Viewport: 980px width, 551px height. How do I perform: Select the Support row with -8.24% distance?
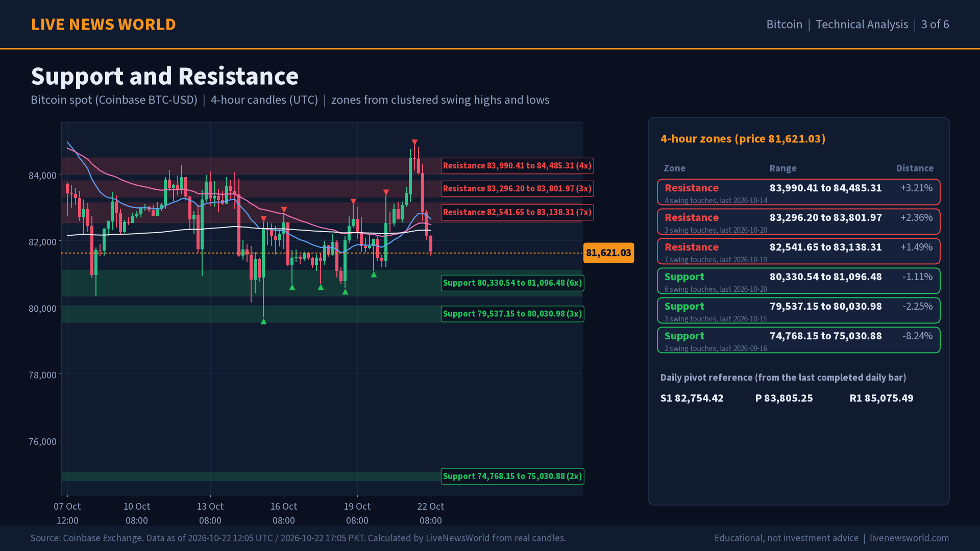tap(798, 340)
